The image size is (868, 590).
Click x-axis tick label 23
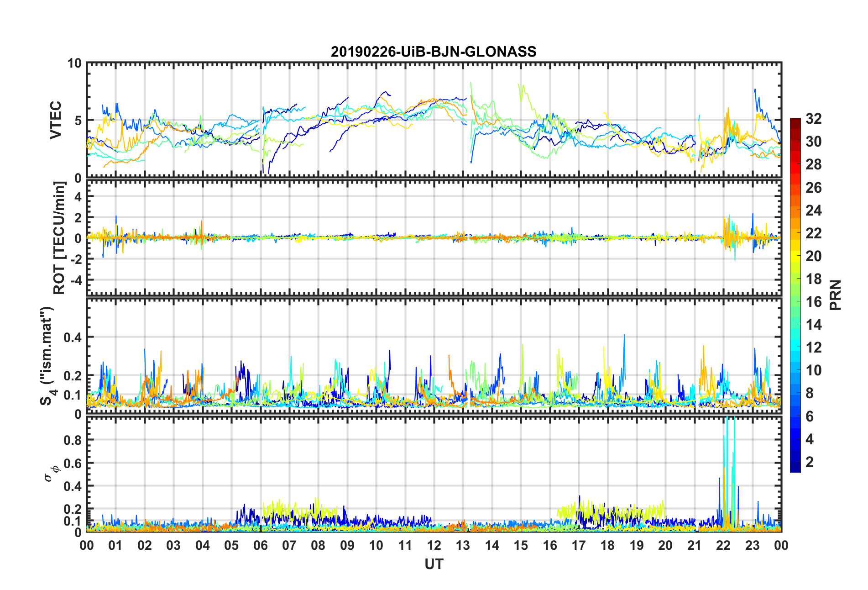click(x=753, y=545)
